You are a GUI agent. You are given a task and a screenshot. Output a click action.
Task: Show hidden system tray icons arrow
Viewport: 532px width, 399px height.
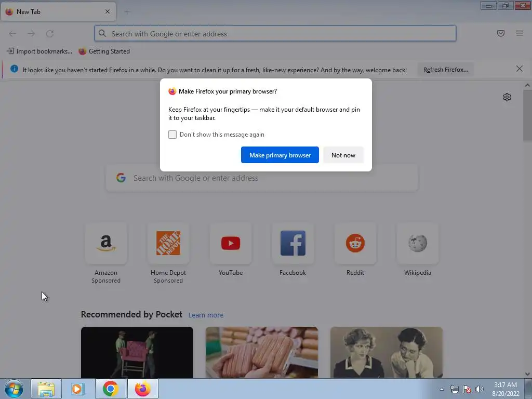tap(442, 390)
